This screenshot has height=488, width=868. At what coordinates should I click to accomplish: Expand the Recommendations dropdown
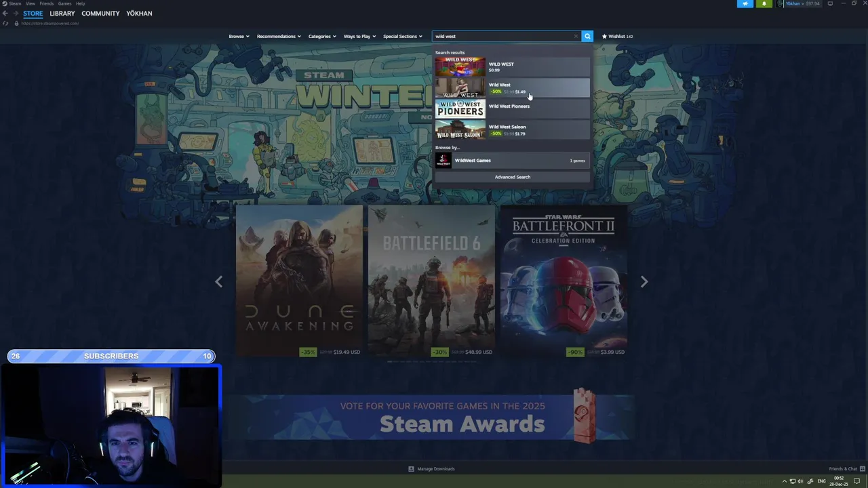tap(279, 37)
